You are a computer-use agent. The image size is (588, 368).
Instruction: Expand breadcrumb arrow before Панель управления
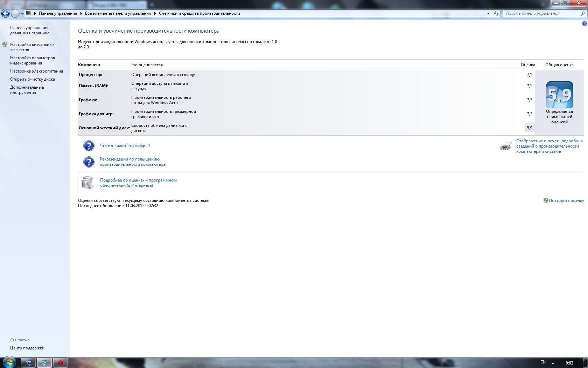[35, 13]
